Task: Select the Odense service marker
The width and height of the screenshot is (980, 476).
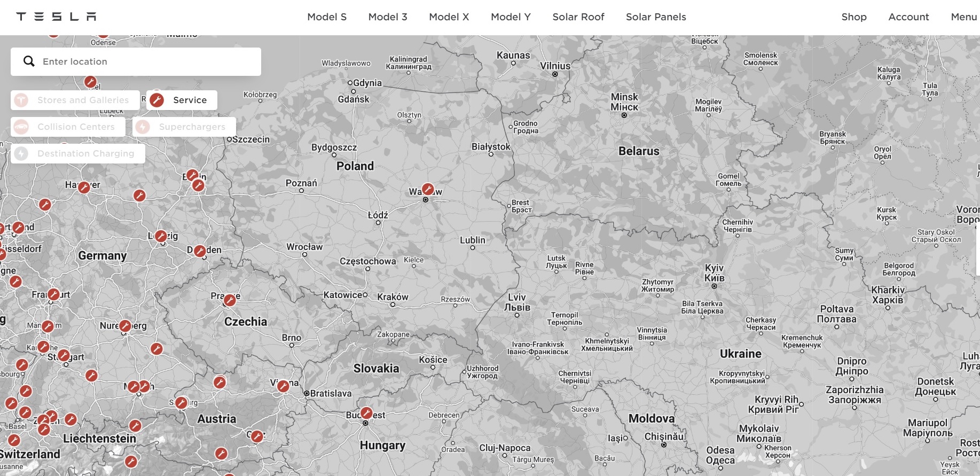Action: point(103,35)
